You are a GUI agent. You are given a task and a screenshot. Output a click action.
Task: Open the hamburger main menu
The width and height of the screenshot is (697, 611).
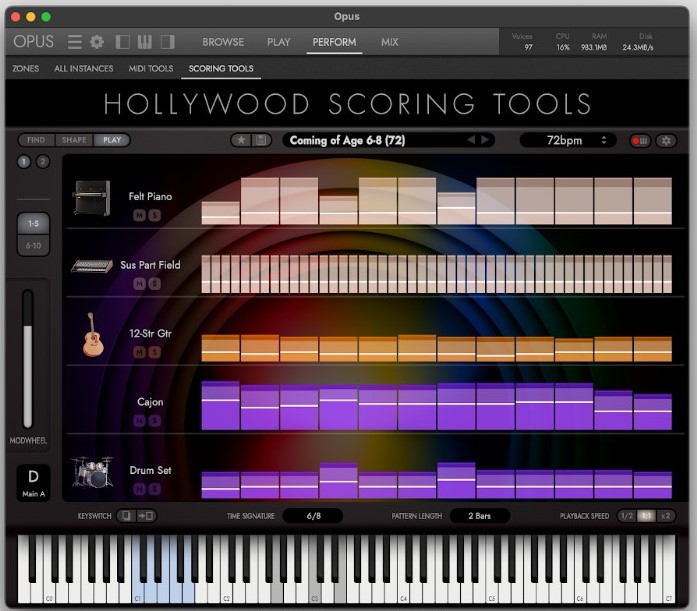tap(75, 42)
